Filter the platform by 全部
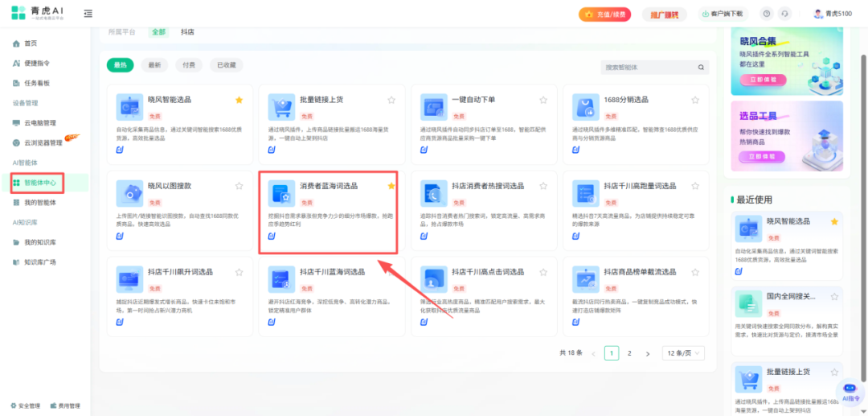 pos(158,32)
